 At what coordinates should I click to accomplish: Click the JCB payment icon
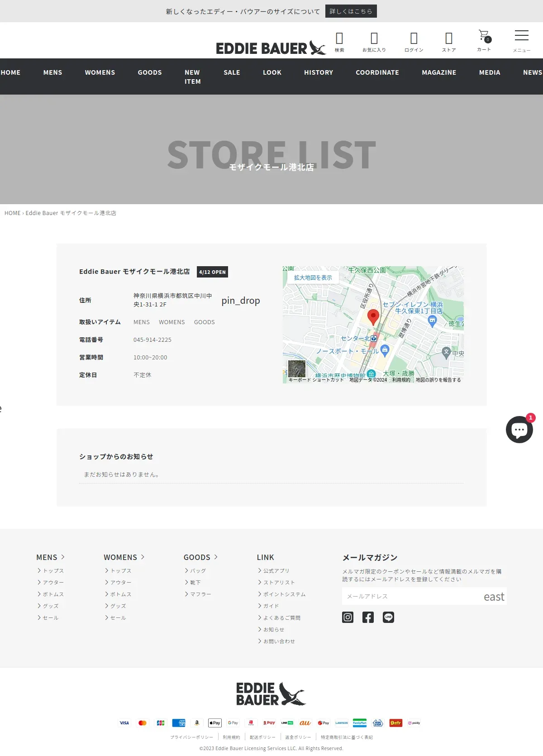point(161,723)
